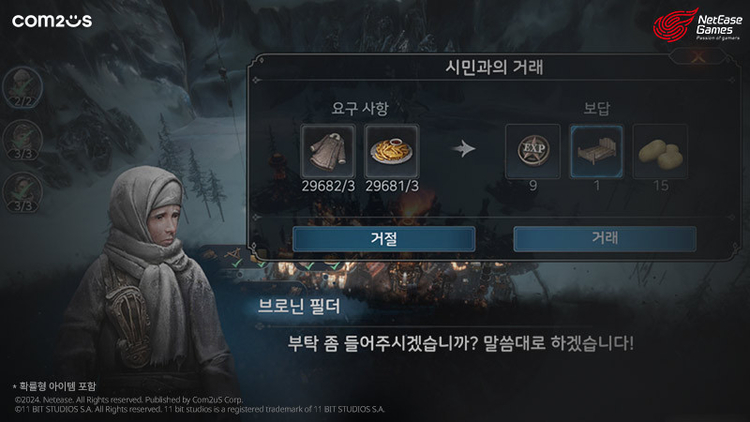Click the 보답 rewards heading
Viewport: 750px width, 422px height.
(596, 109)
